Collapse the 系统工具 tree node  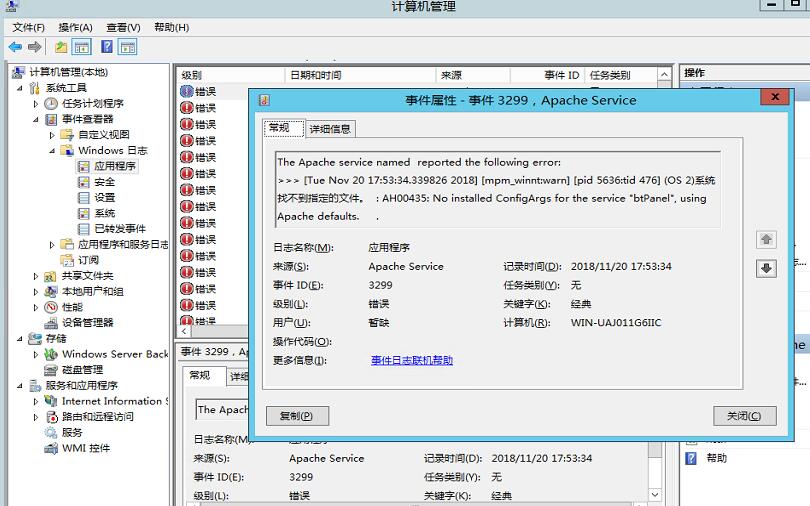tap(20, 88)
